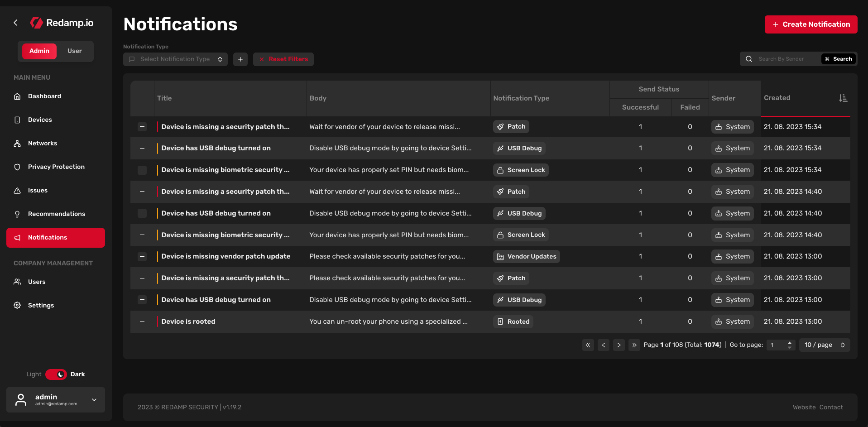This screenshot has width=868, height=427.
Task: Jump to last page double-chevron
Action: click(x=634, y=345)
